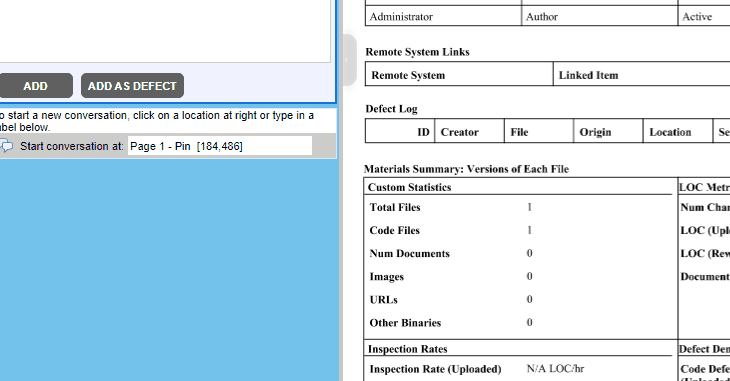The image size is (730, 381).
Task: Click the Inspection Rates section title
Action: [407, 349]
